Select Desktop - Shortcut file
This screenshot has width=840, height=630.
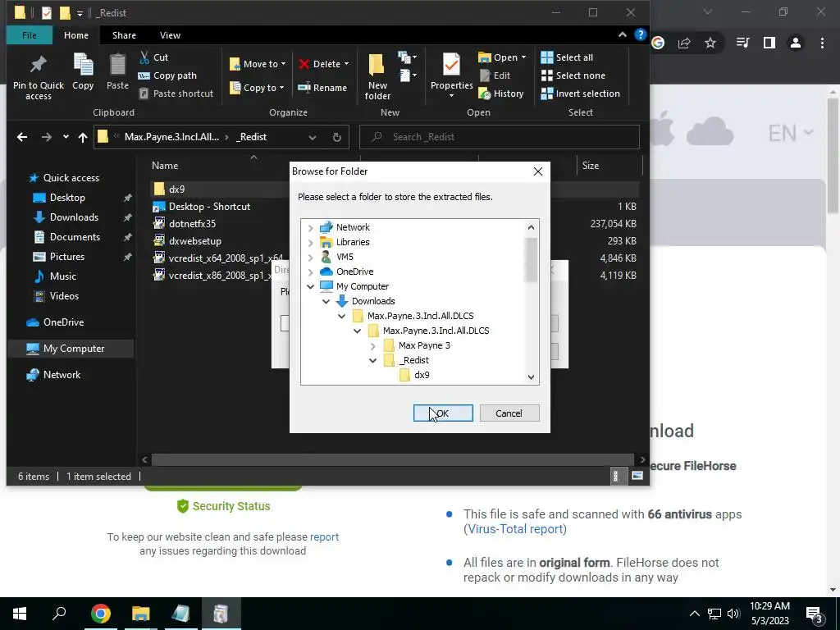209,207
